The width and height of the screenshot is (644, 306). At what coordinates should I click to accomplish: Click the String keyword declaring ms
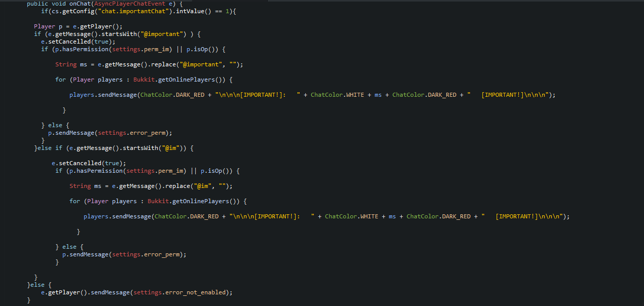pyautogui.click(x=66, y=64)
